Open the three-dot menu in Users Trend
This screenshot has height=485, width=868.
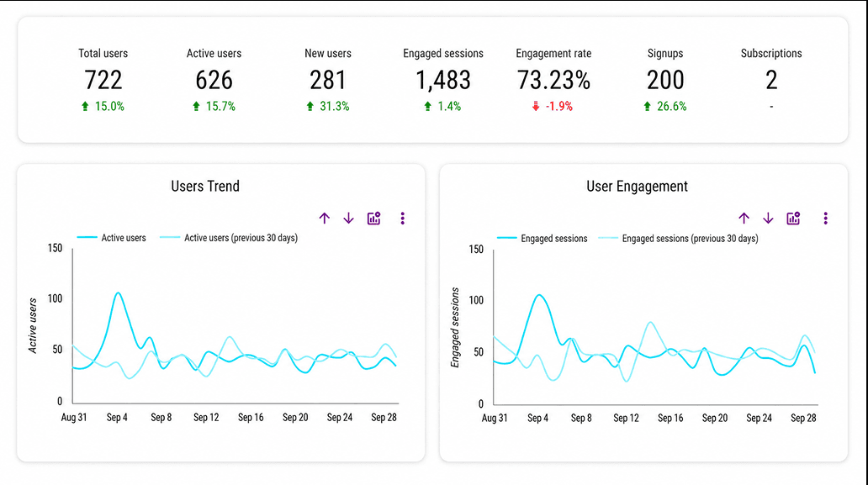[402, 219]
